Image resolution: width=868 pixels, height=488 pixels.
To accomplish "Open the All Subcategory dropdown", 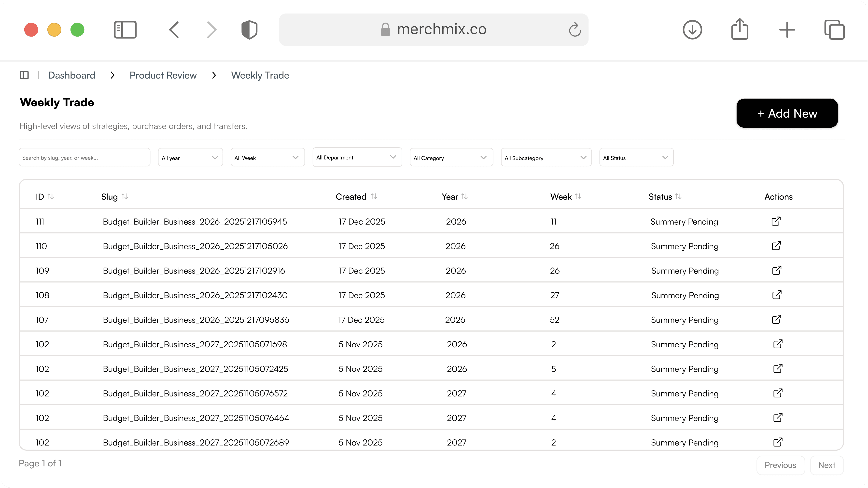I will [x=546, y=158].
